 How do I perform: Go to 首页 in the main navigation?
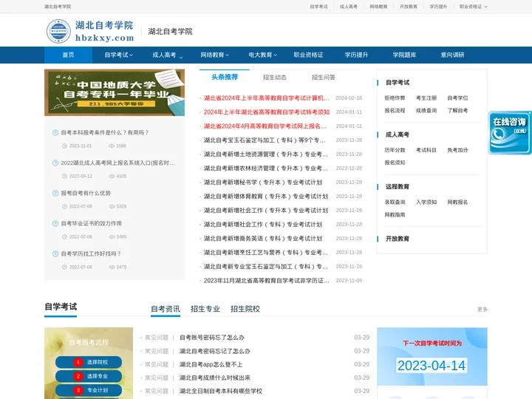(68, 55)
